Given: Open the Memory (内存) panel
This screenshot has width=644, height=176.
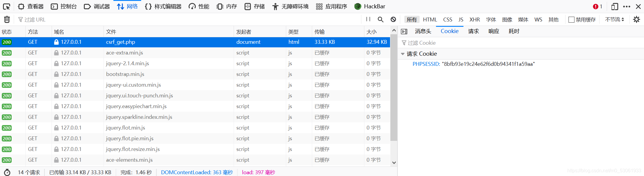Looking at the screenshot, I should (x=227, y=6).
